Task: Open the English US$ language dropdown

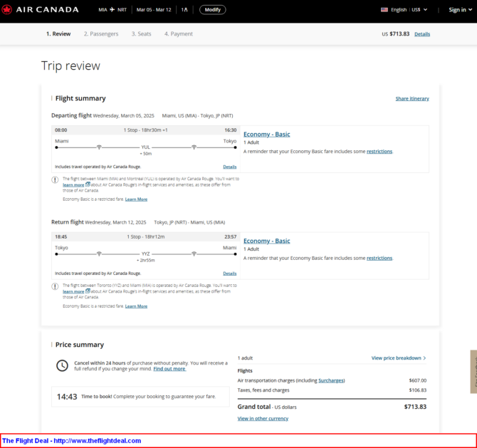Action: coord(404,10)
